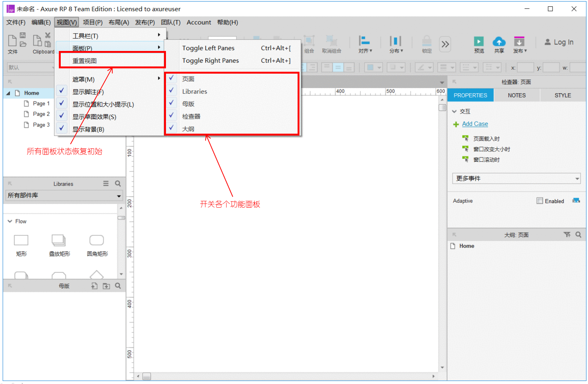
Task: Open the 文件(F) menu
Action: (x=16, y=22)
